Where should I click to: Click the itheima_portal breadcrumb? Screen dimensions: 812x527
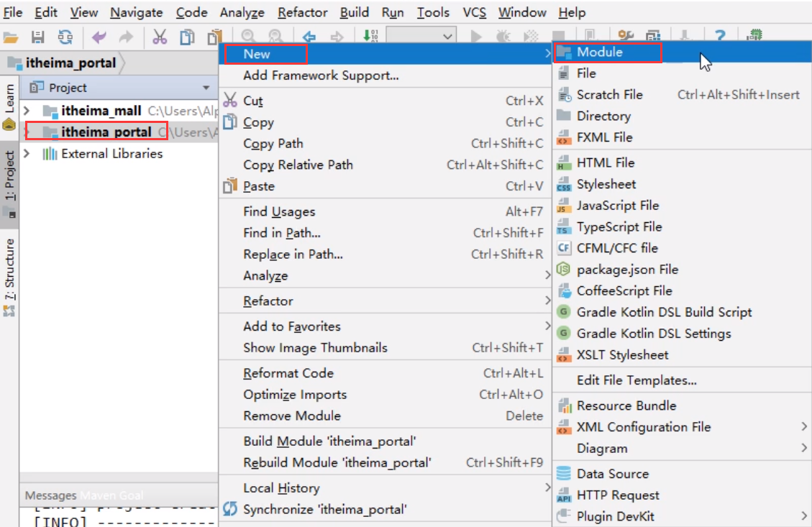pos(64,63)
